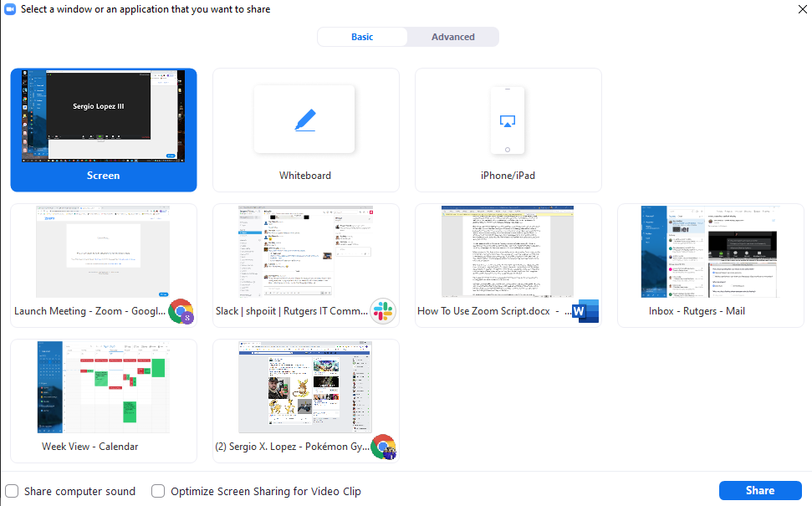812x506 pixels.
Task: Choose the Launch Meeting - Zoom window thumbnail
Action: [x=104, y=253]
